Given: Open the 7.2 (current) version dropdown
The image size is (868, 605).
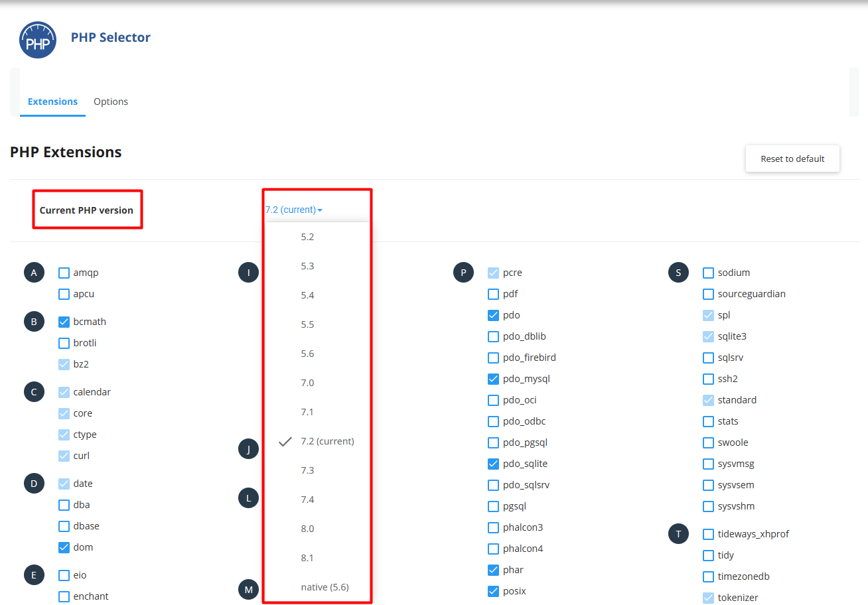Looking at the screenshot, I should pyautogui.click(x=293, y=209).
